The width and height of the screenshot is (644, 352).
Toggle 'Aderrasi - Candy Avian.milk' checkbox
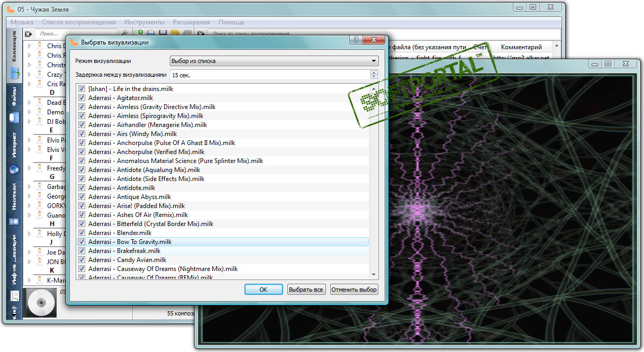point(81,260)
